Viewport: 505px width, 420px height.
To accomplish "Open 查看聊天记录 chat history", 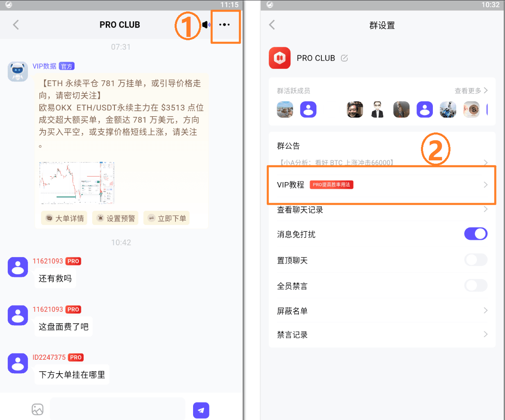I will pos(382,210).
